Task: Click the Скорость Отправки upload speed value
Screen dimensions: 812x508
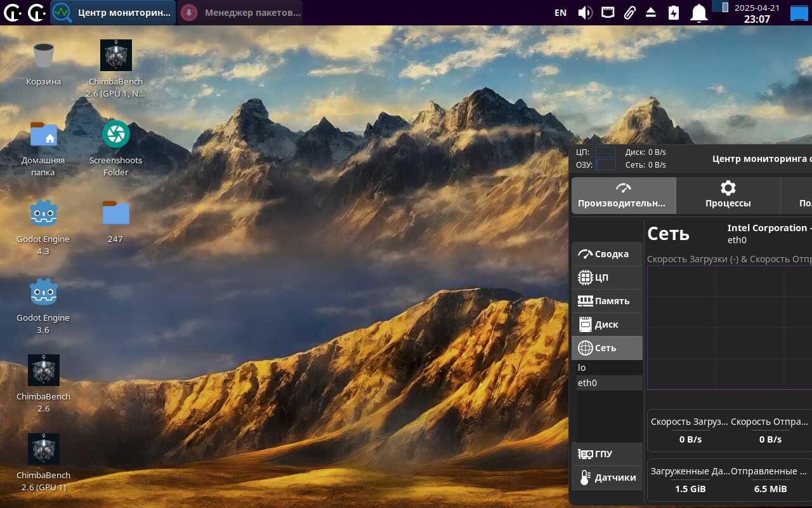Action: pos(770,439)
